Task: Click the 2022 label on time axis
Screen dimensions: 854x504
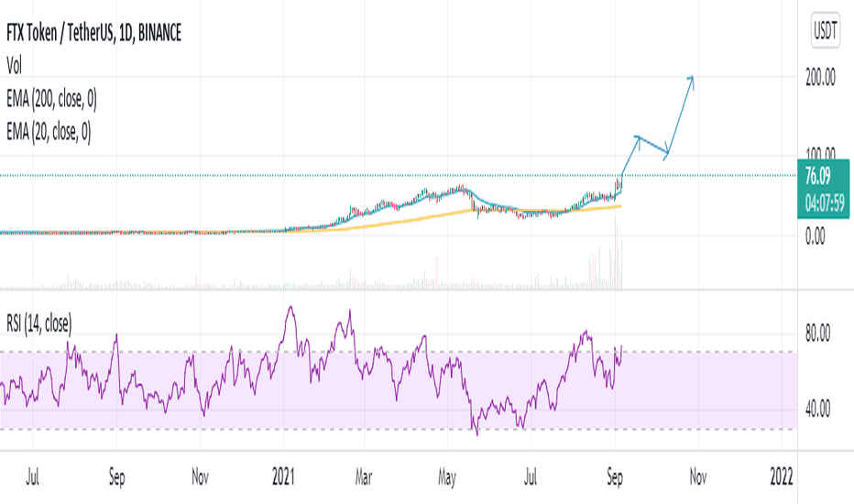Action: (781, 477)
